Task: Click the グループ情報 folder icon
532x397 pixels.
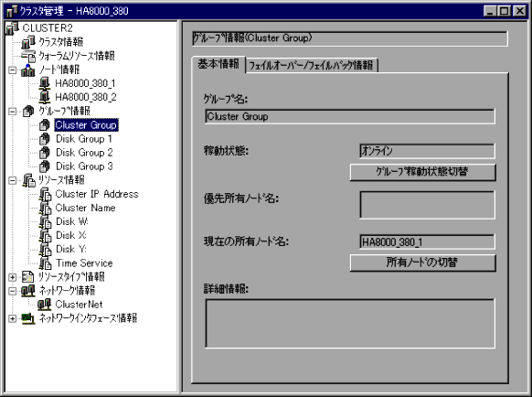Action: [x=28, y=112]
